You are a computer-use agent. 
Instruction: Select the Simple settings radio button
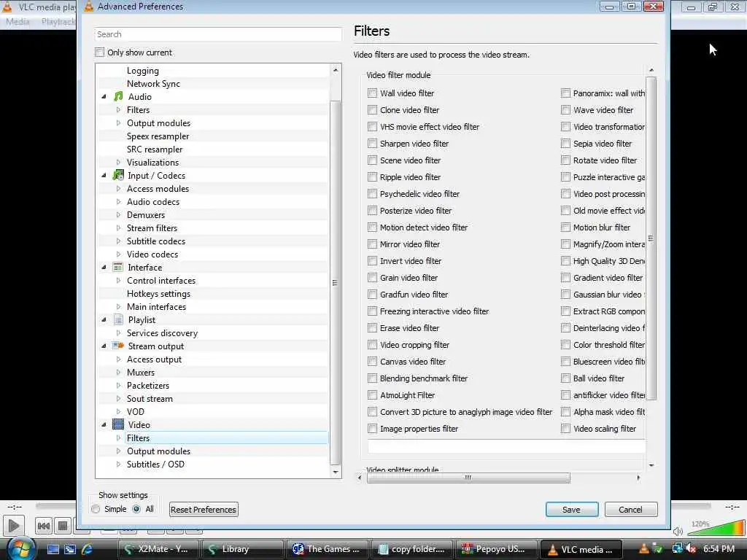pos(96,509)
